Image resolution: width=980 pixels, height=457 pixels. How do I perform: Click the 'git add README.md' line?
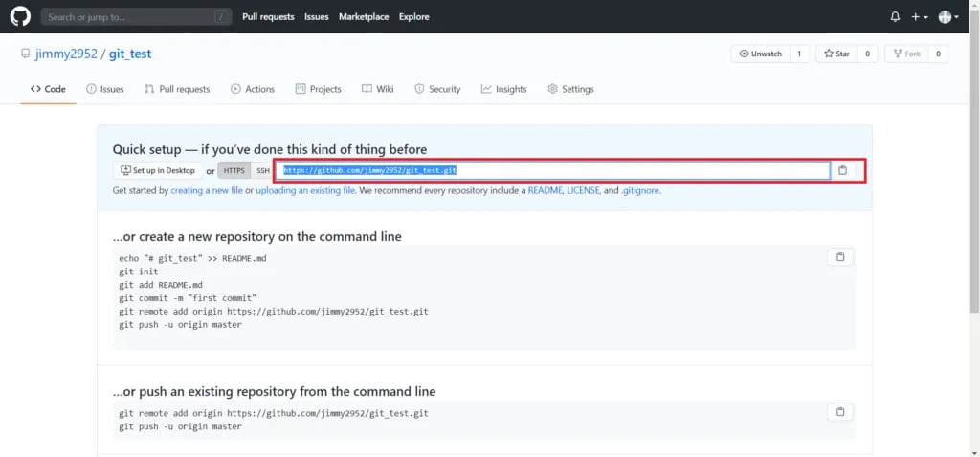(x=161, y=285)
